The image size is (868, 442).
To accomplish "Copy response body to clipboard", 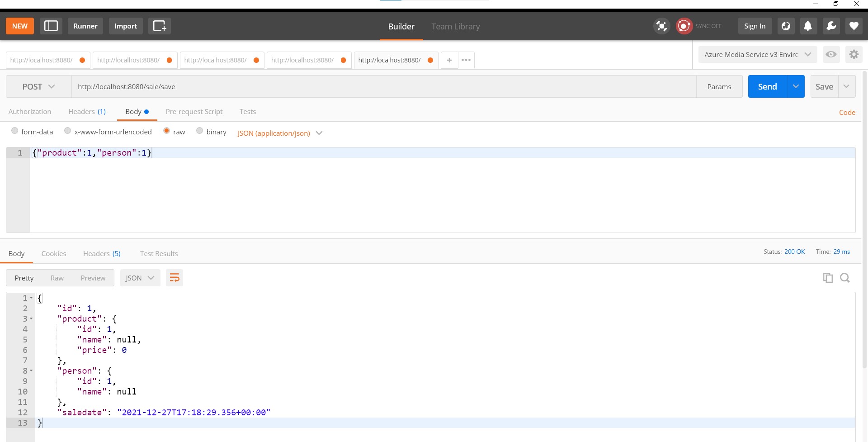I will point(828,278).
